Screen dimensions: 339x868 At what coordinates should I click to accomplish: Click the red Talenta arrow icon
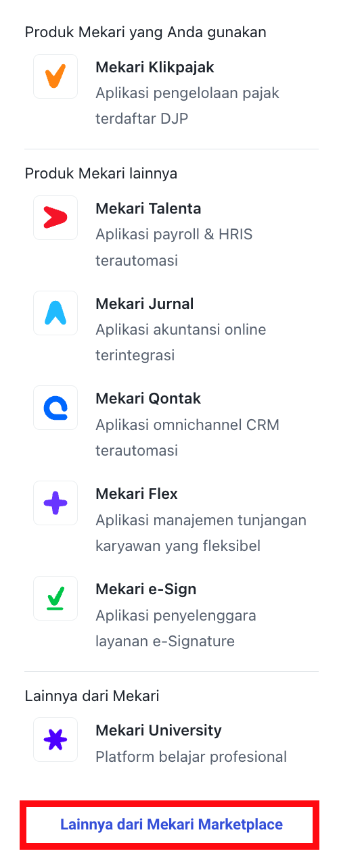coord(55,218)
